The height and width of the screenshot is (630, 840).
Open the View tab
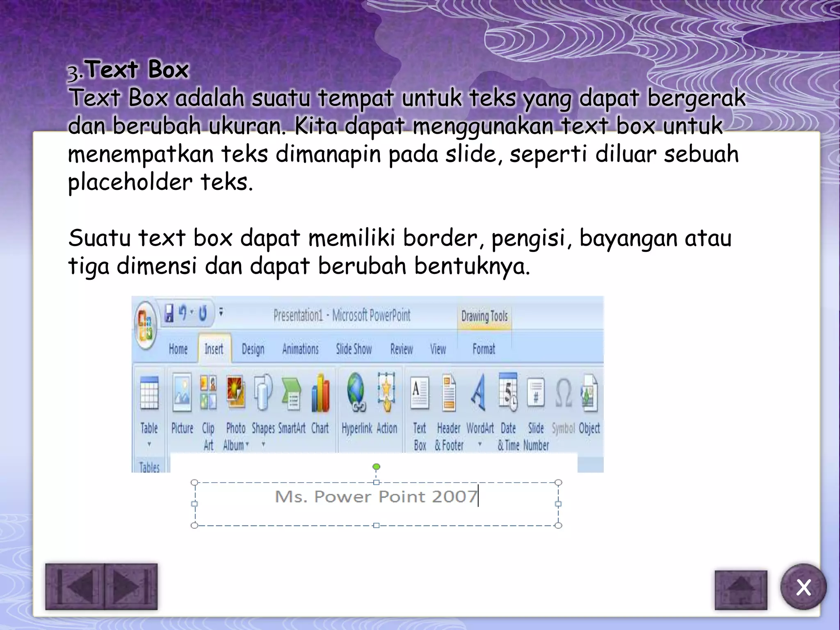click(x=438, y=349)
